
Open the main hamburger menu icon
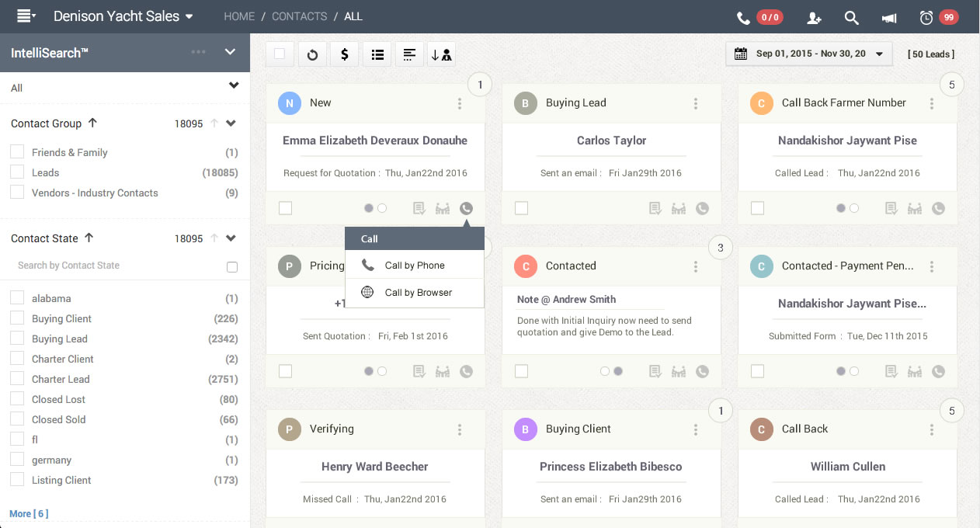pyautogui.click(x=25, y=16)
